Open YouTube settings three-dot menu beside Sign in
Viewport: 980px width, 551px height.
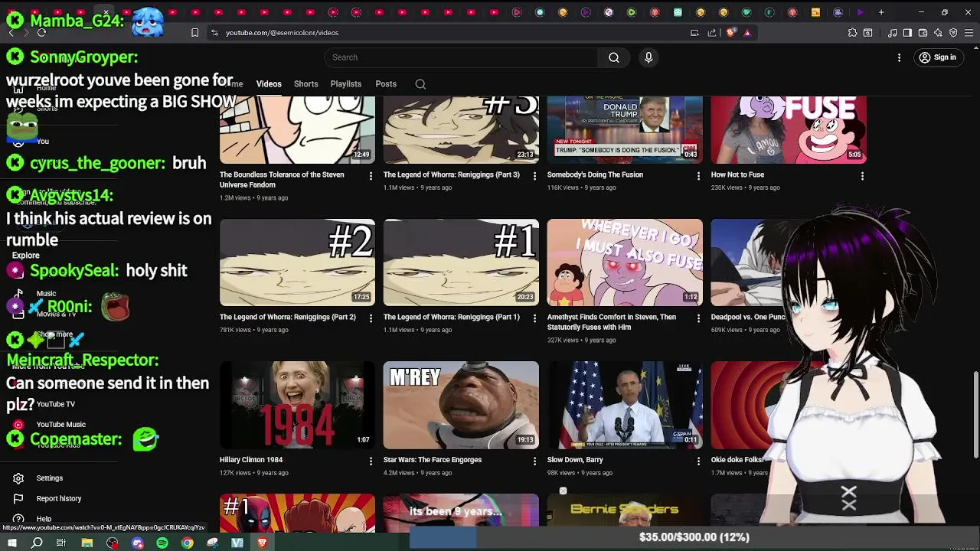point(900,57)
